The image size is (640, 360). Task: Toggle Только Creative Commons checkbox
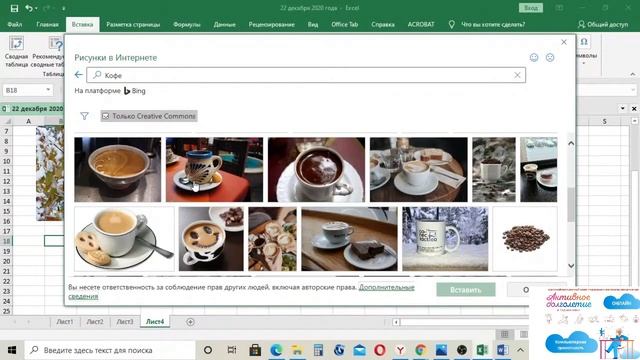(x=106, y=116)
